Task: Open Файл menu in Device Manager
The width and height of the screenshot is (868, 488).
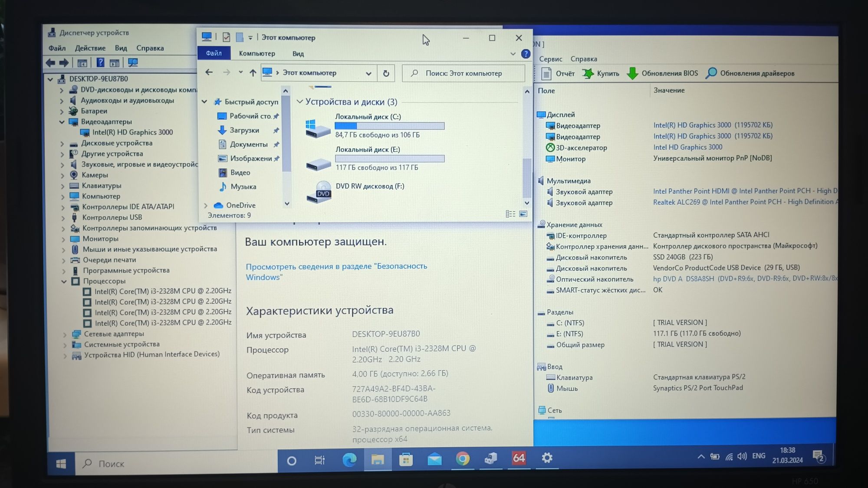Action: pos(57,48)
